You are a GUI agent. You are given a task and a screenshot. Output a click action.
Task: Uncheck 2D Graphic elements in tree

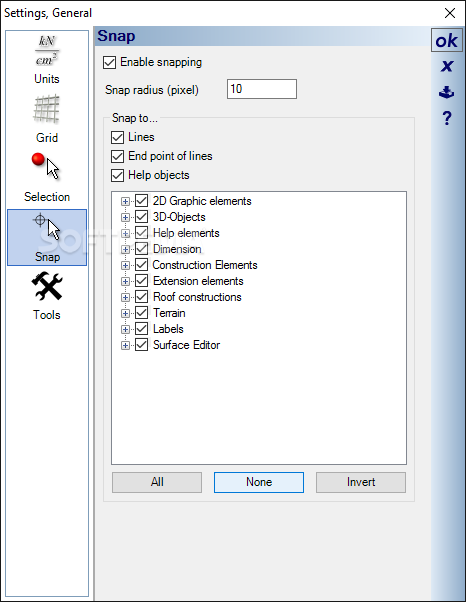(142, 201)
